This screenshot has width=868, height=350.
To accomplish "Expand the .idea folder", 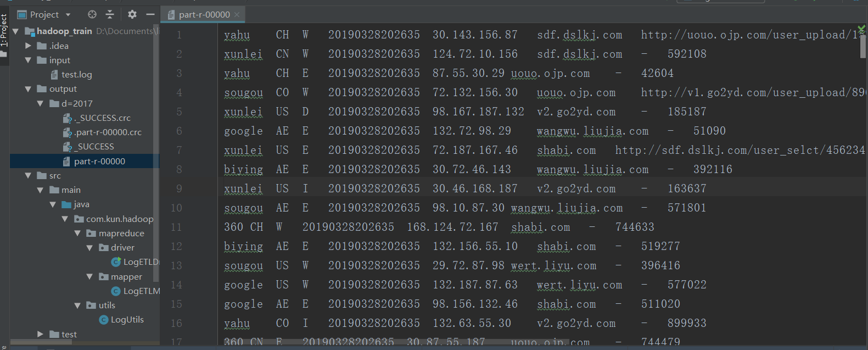I will coord(28,46).
